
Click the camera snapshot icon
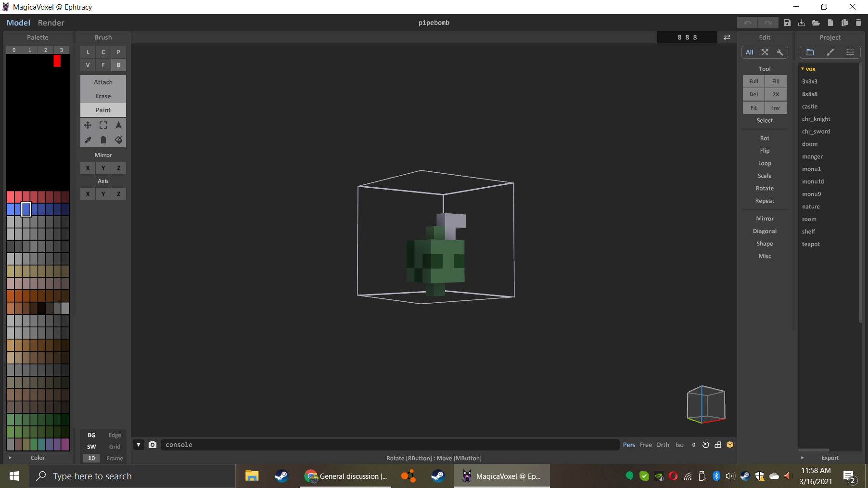(153, 445)
